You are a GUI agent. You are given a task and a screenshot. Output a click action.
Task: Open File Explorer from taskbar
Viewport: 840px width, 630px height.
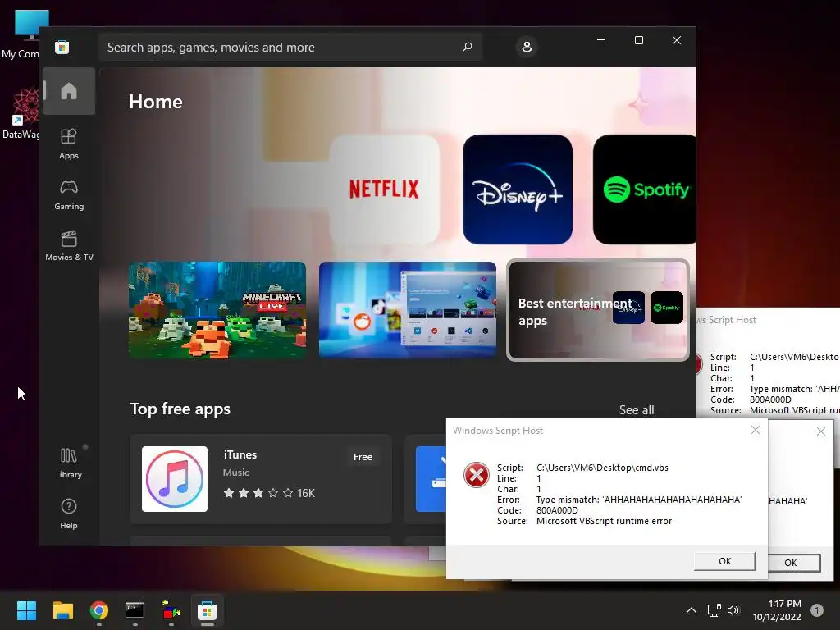point(62,610)
